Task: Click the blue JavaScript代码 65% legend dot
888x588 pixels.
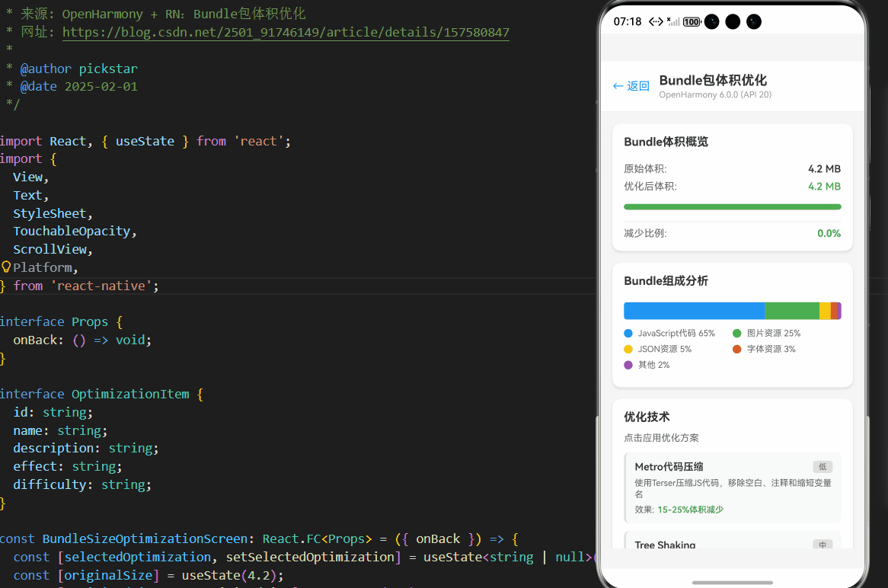Action: [x=628, y=333]
